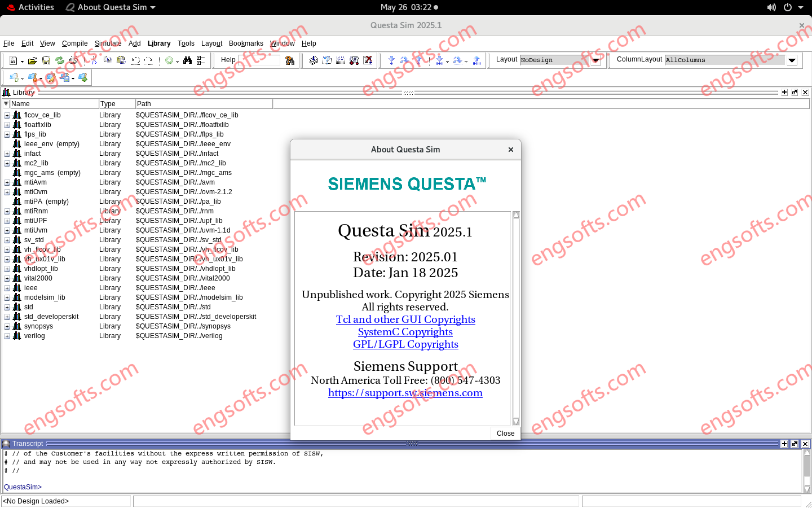Open the dropdown arrow beside the New file icon
The height and width of the screenshot is (508, 812).
click(22, 62)
